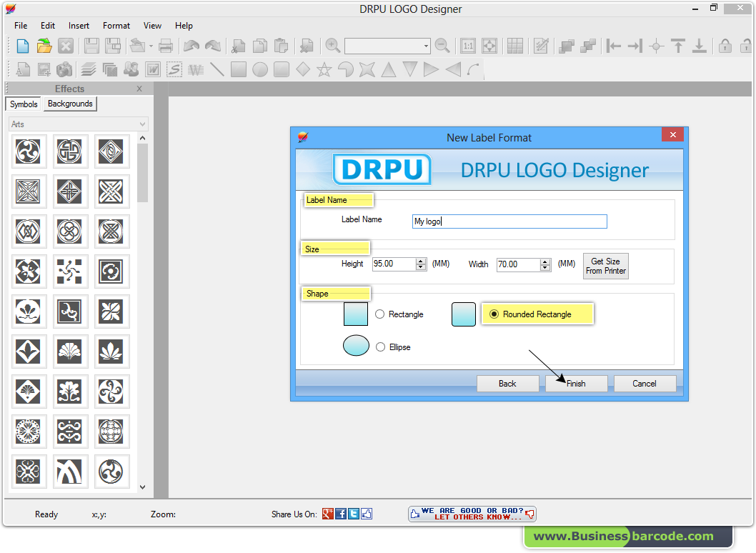Click Get Size From Printer button
Image resolution: width=756 pixels, height=553 pixels.
[x=606, y=266]
